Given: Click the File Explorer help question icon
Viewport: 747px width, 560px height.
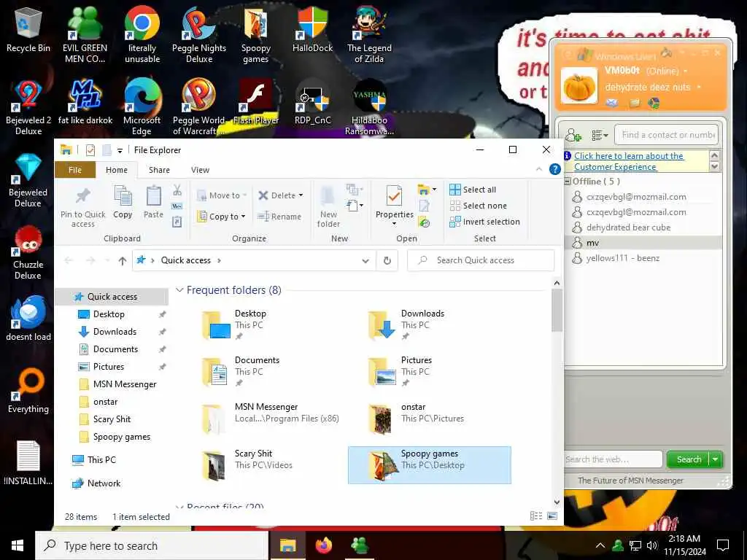Looking at the screenshot, I should 554,169.
